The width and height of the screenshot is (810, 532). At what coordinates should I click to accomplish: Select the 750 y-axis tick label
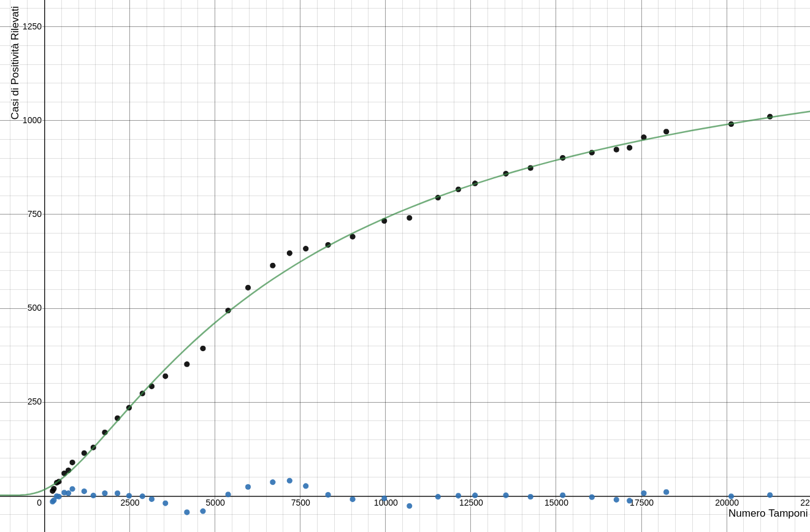(34, 214)
